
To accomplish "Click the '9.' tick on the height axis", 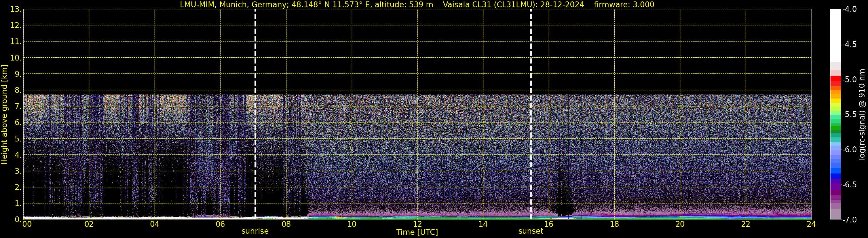I will click(18, 74).
